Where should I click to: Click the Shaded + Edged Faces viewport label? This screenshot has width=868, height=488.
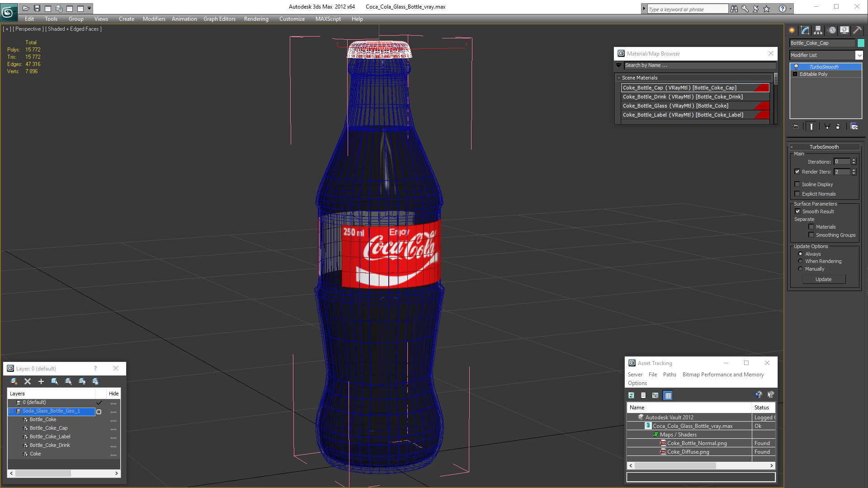pos(73,29)
